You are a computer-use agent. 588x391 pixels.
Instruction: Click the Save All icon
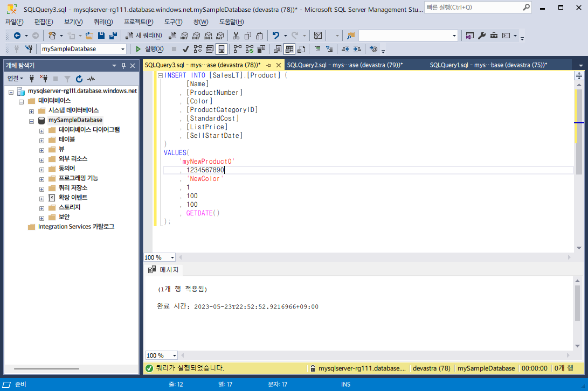pyautogui.click(x=113, y=36)
